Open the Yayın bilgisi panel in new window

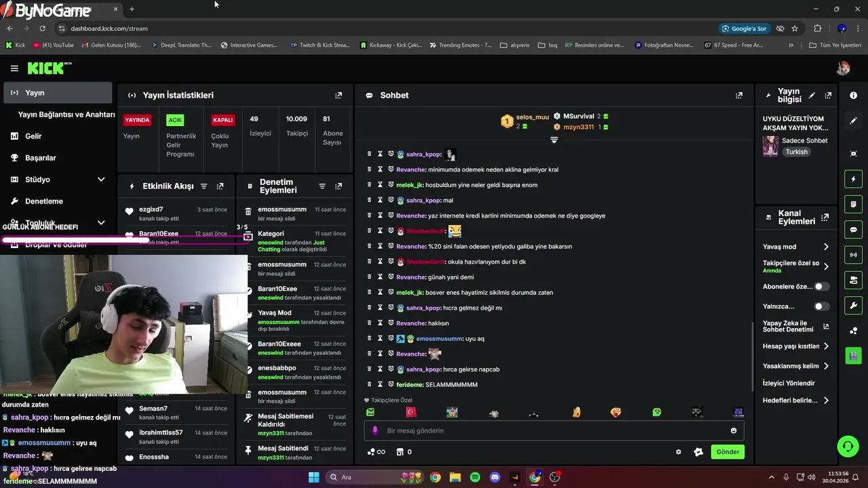(828, 96)
